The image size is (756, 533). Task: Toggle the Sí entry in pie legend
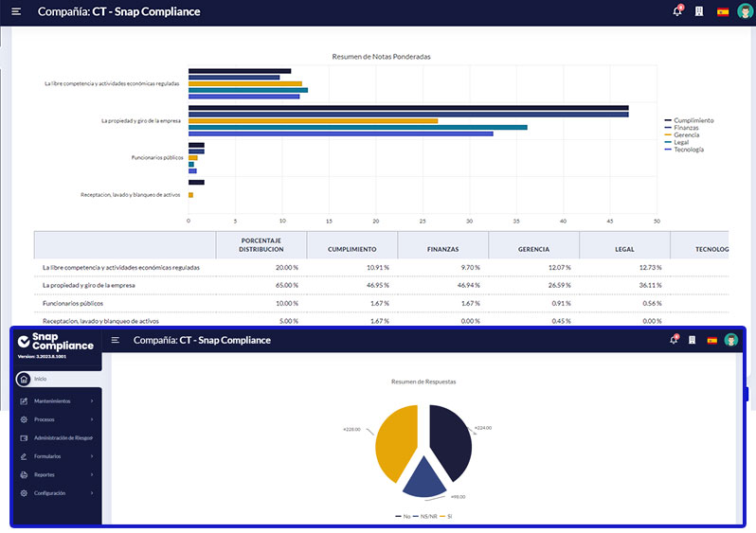pos(446,516)
